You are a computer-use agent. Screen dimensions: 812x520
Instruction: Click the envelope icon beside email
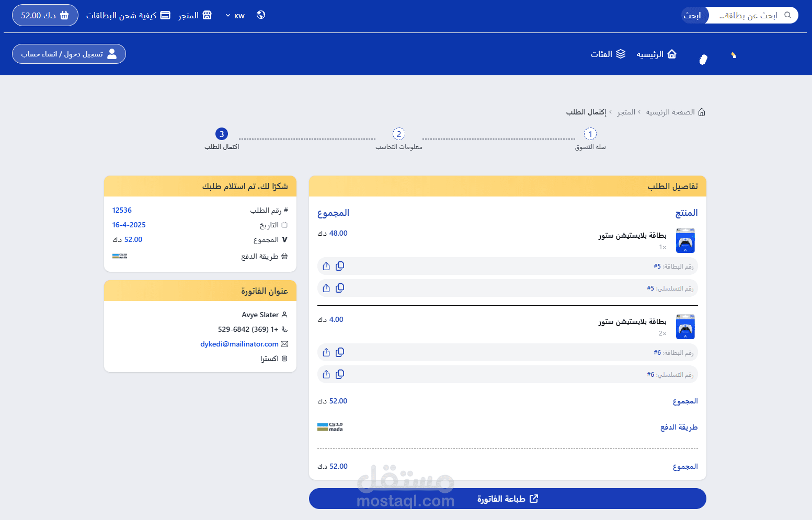click(x=284, y=344)
